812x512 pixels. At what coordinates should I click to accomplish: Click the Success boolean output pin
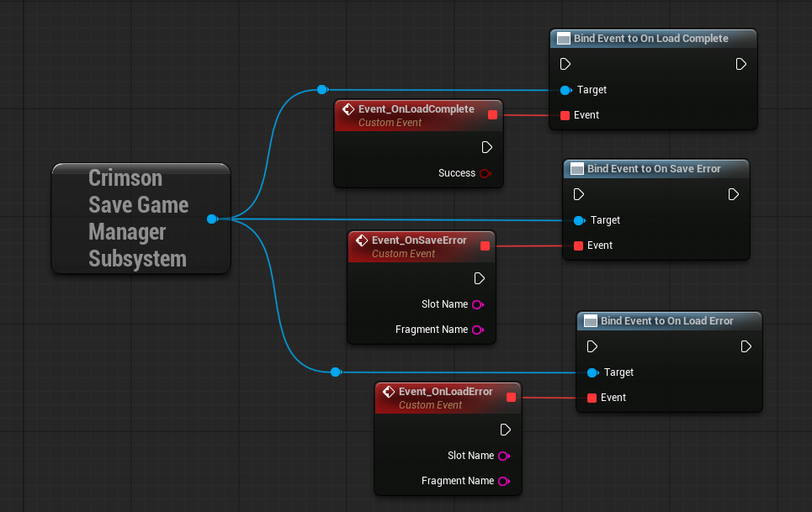click(486, 173)
